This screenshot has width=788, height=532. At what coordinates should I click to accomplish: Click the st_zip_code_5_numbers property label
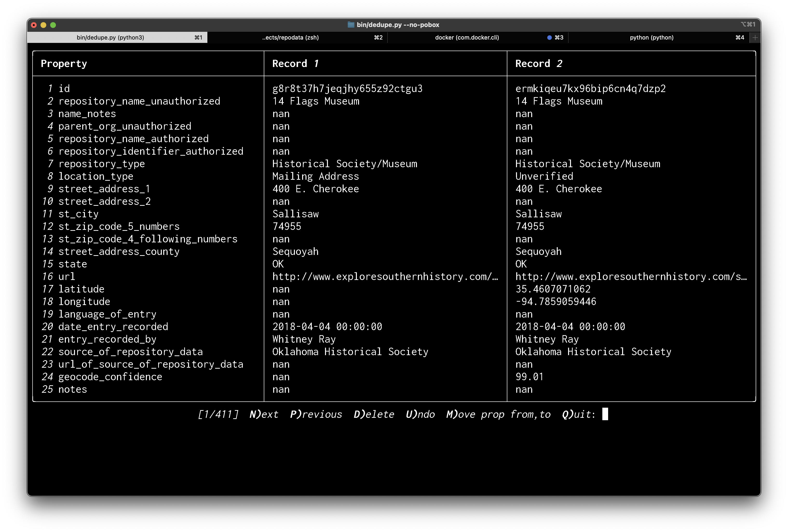[x=119, y=227]
